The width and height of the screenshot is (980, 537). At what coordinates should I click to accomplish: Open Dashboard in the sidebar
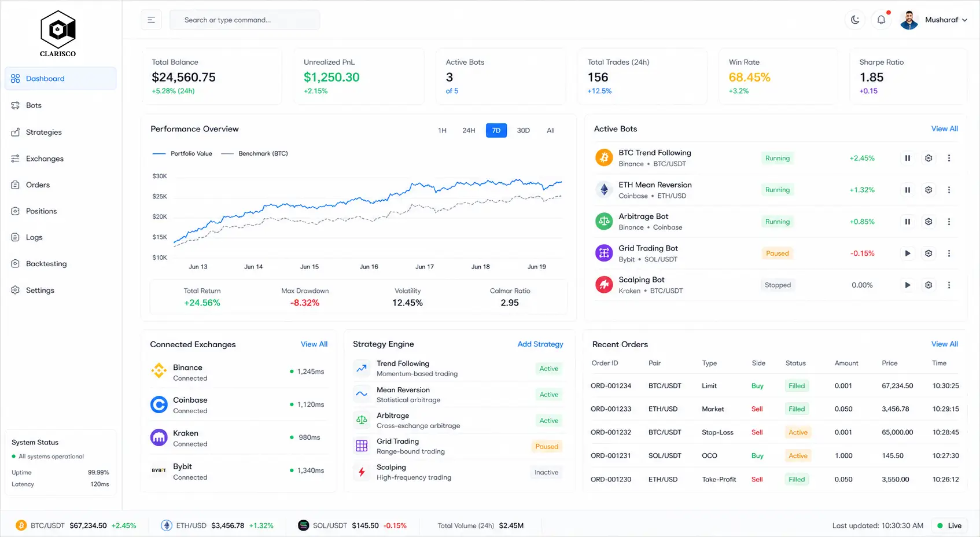pos(61,79)
